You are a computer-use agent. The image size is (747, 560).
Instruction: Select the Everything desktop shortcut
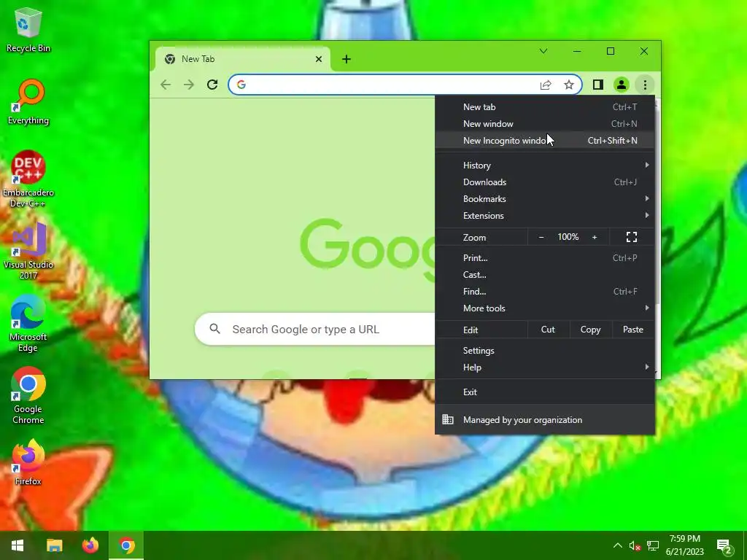coord(28,102)
